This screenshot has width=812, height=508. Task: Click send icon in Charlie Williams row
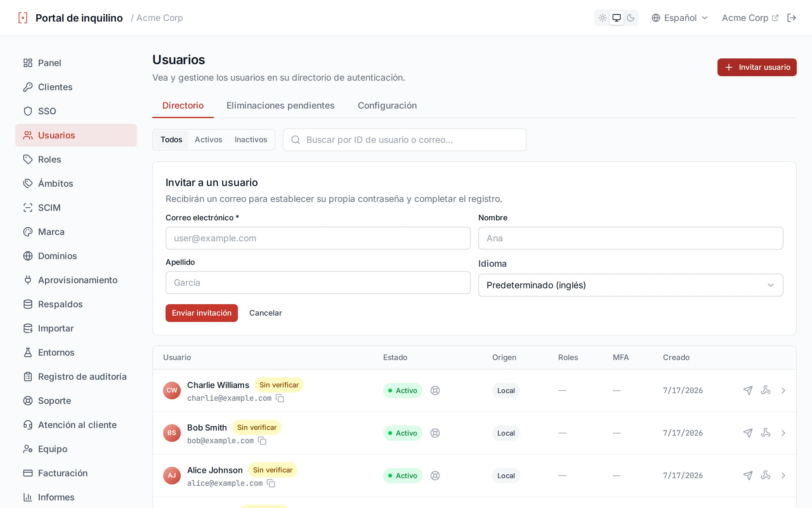[748, 391]
